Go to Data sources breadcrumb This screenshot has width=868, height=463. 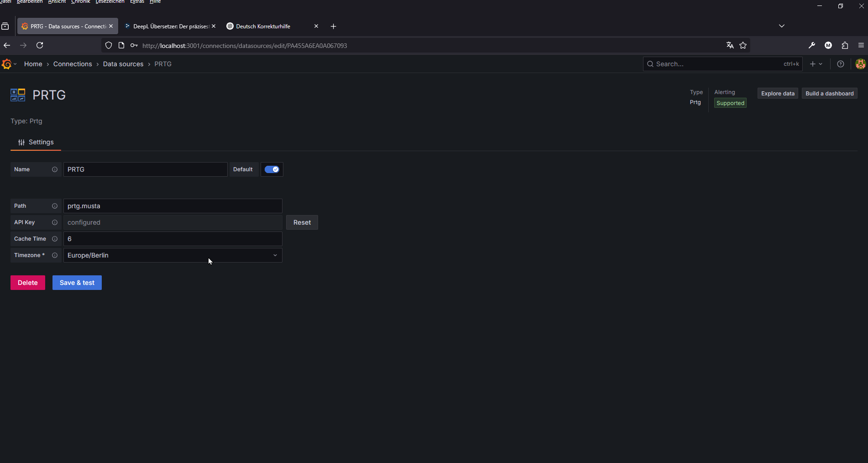[x=123, y=64]
